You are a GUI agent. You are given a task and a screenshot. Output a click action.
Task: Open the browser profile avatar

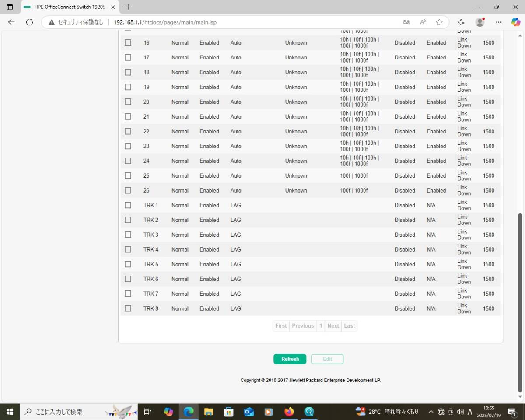480,22
